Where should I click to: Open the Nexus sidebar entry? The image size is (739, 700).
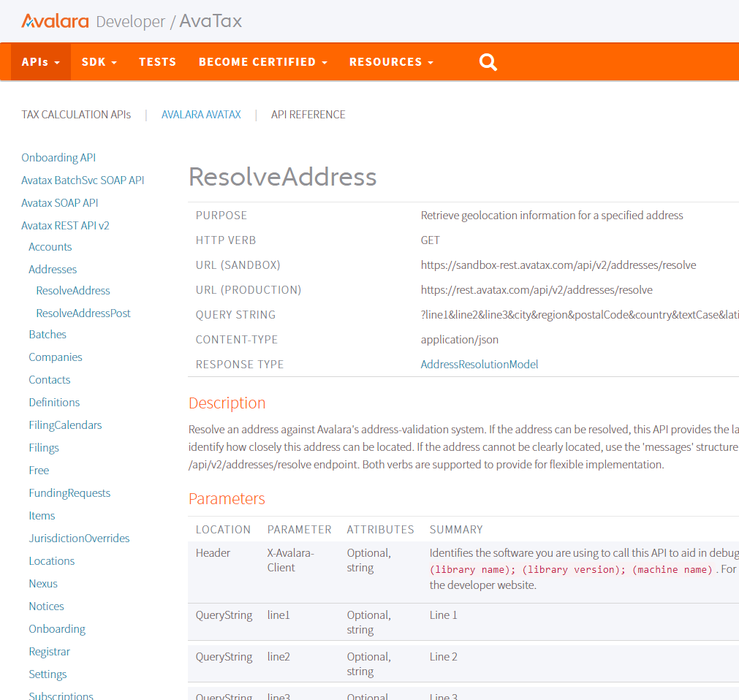(x=43, y=584)
